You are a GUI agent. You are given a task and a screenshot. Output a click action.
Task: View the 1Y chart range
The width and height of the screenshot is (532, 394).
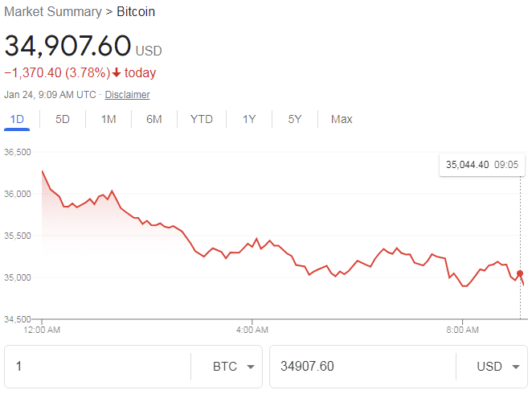[249, 119]
